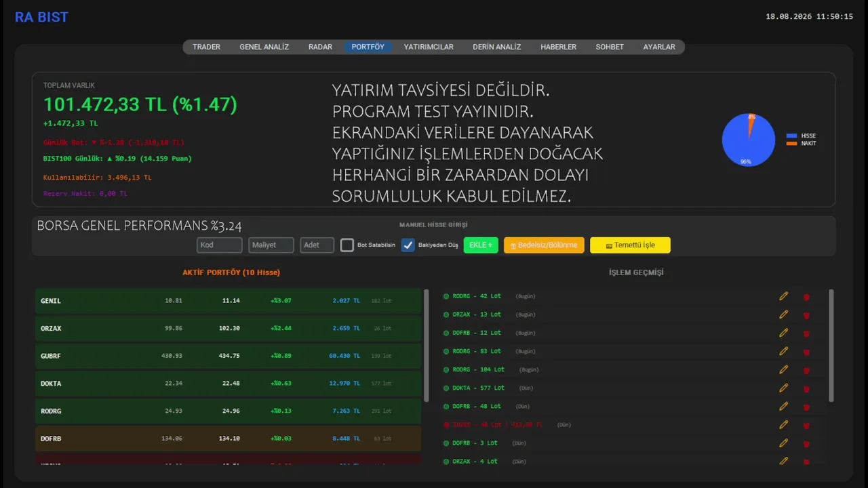Select the GUBRF portfolio row

tap(228, 356)
